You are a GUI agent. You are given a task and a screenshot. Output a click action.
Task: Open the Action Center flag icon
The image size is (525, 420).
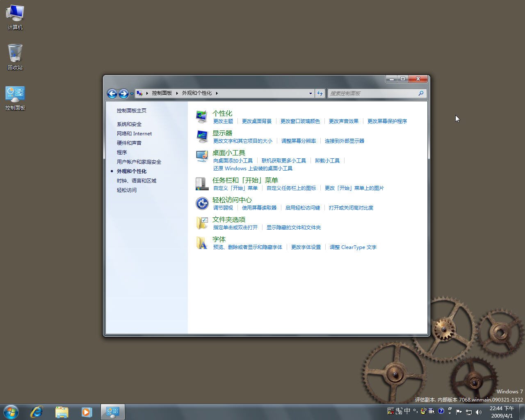(459, 412)
